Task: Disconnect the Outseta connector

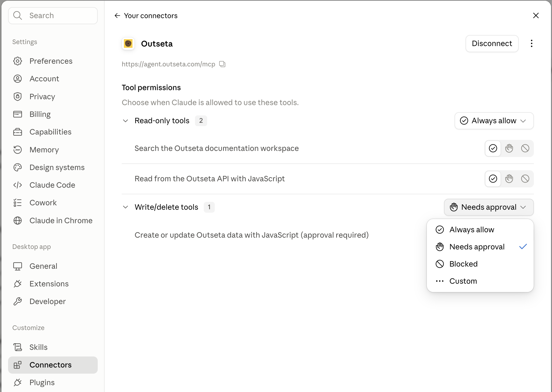Action: 492,44
